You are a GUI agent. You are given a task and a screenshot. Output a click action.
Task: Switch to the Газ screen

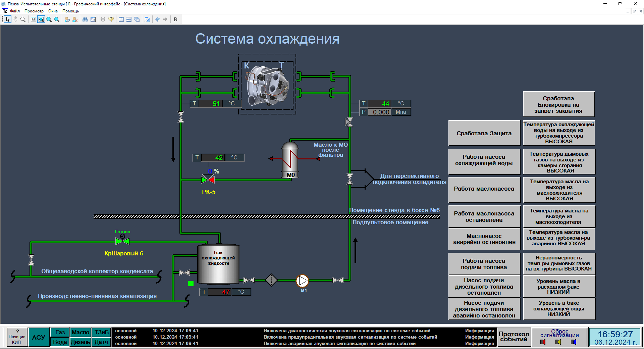point(60,333)
